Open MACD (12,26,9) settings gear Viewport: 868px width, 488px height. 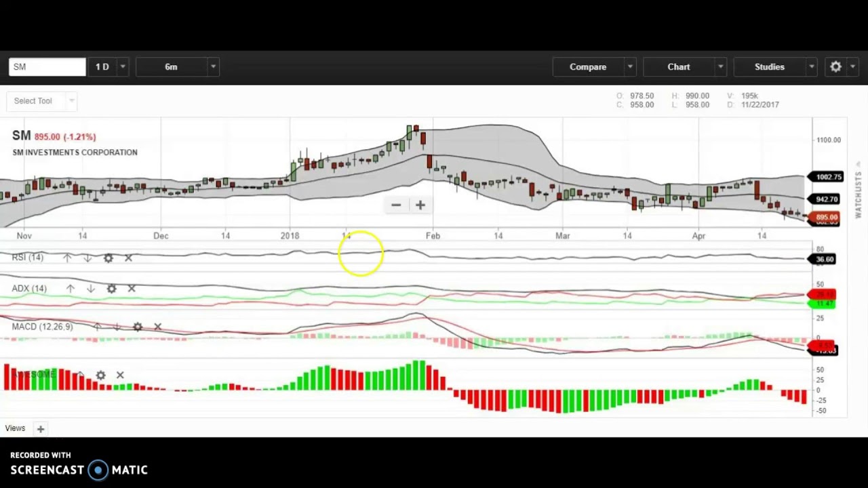coord(138,327)
